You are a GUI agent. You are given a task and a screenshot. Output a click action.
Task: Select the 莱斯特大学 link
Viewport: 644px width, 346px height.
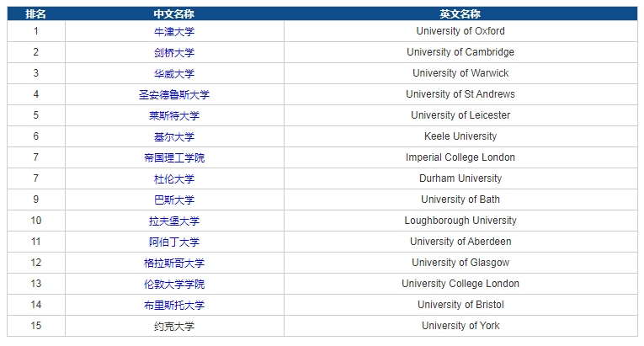click(x=174, y=115)
